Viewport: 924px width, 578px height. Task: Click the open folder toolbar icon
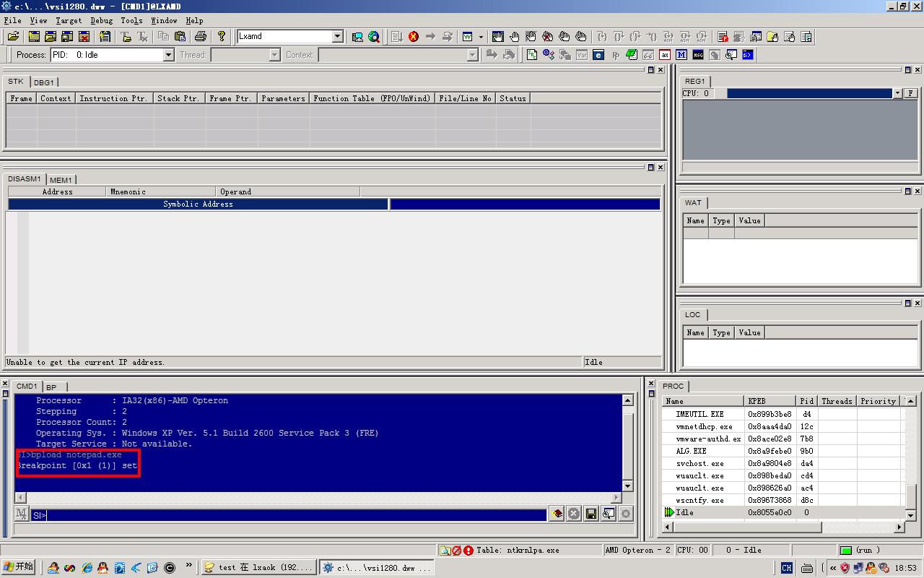click(x=13, y=37)
